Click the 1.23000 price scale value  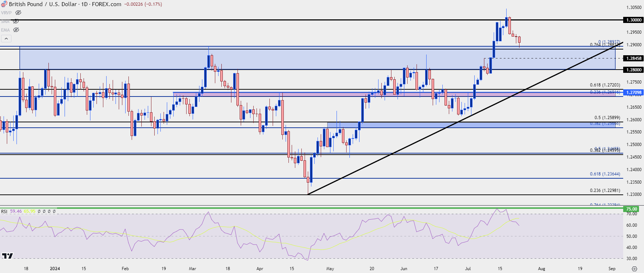click(x=634, y=194)
